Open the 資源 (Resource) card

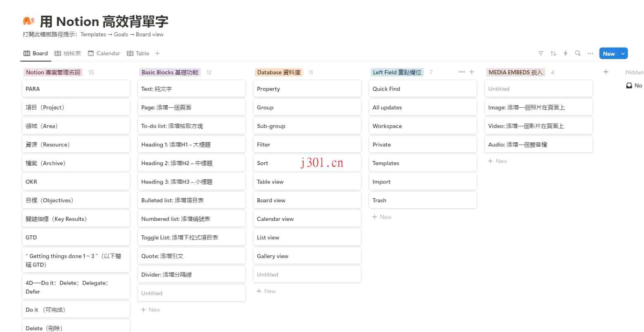76,145
